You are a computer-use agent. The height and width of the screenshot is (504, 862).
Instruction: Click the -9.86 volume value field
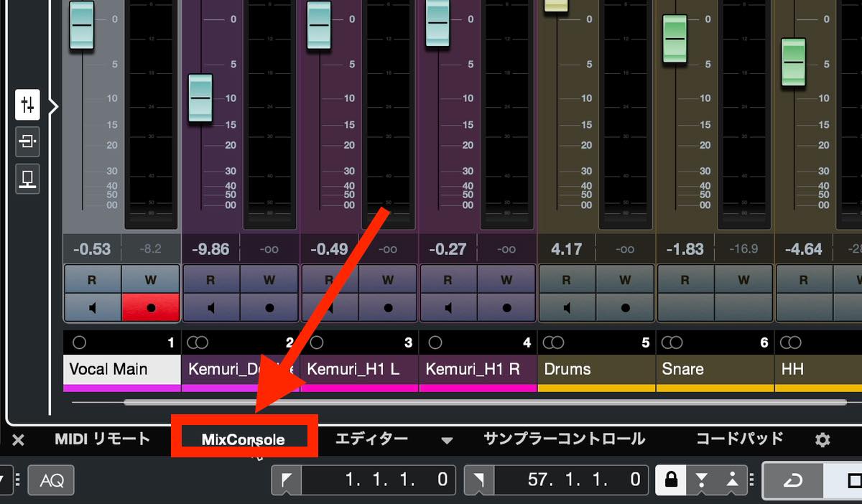click(x=210, y=249)
